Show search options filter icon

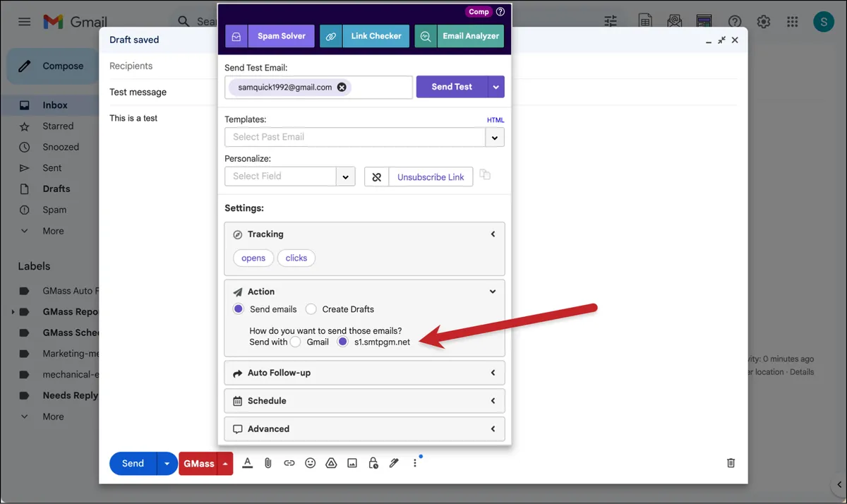tap(611, 21)
